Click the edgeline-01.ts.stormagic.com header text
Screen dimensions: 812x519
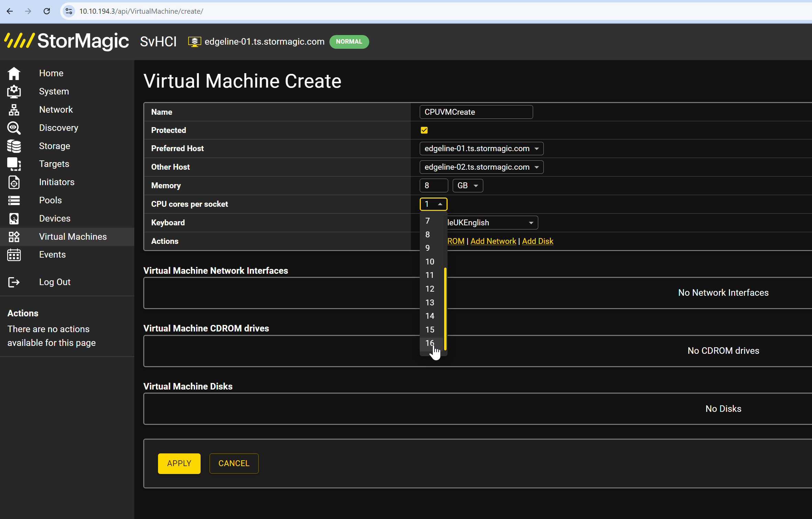tap(264, 42)
